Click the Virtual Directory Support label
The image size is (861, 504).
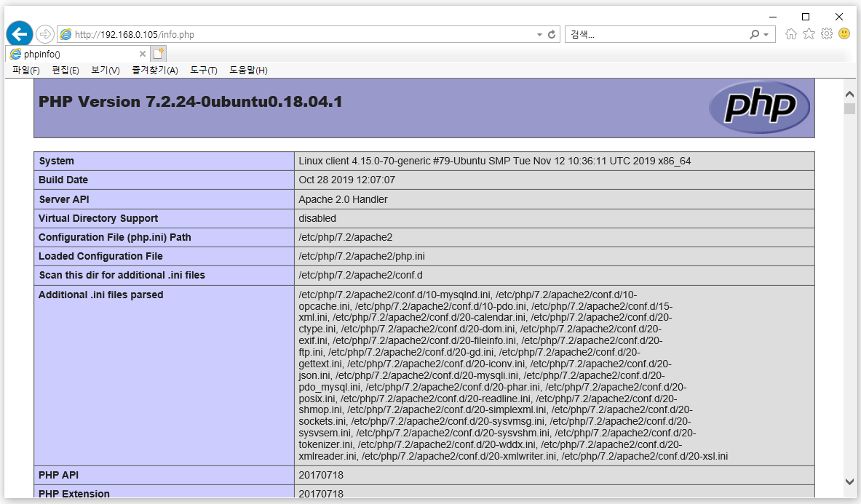pos(98,218)
